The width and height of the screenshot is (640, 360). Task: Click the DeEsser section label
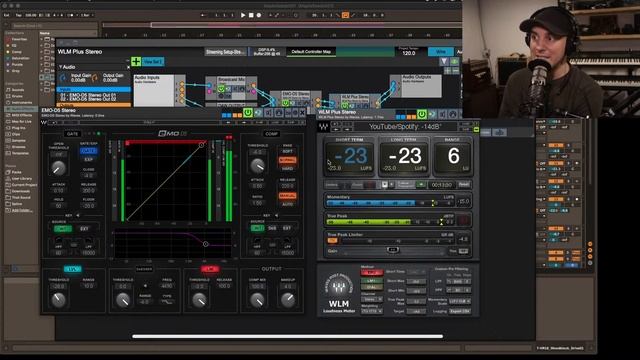pos(144,269)
